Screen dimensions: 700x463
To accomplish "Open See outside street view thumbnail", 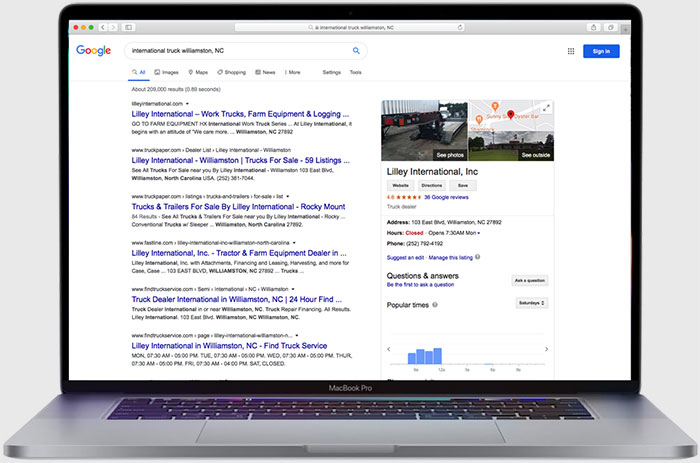I will tap(511, 146).
